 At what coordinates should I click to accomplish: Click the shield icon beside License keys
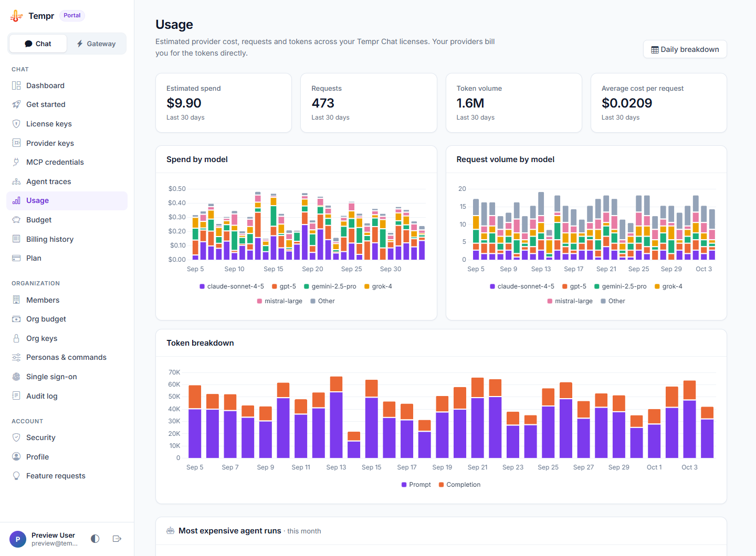pyautogui.click(x=16, y=124)
